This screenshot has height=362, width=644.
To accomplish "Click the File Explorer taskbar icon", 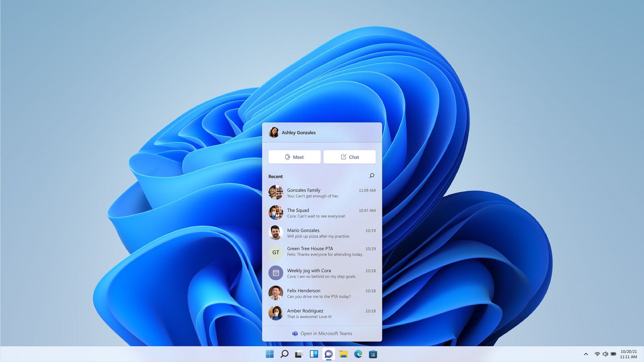I will coord(344,354).
